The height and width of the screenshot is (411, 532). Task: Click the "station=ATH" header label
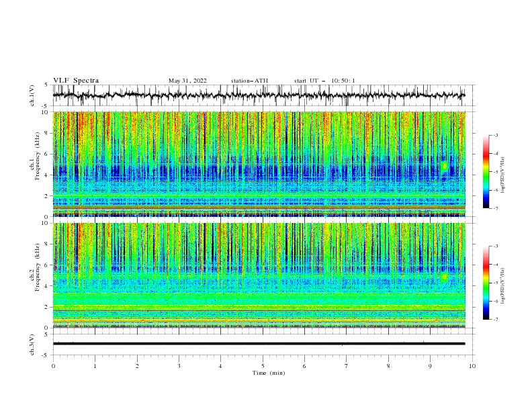click(249, 81)
